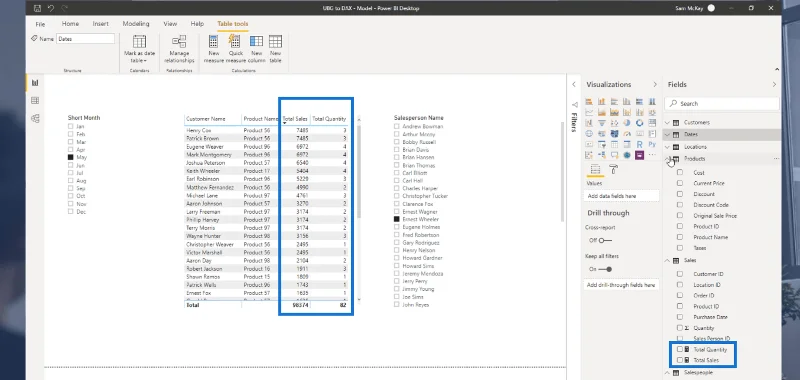Uncheck May in Short Month slicer
Image resolution: width=800 pixels, height=380 pixels.
[x=70, y=158]
